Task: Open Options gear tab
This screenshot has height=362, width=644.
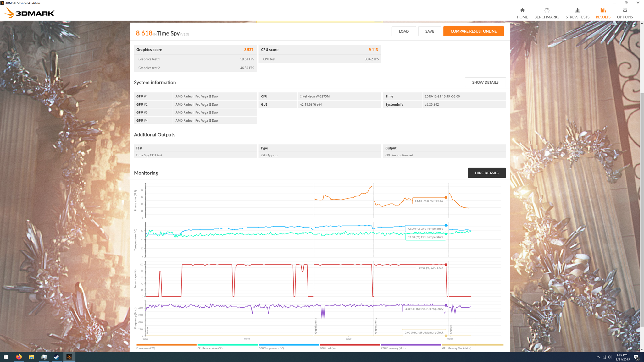Action: click(625, 13)
